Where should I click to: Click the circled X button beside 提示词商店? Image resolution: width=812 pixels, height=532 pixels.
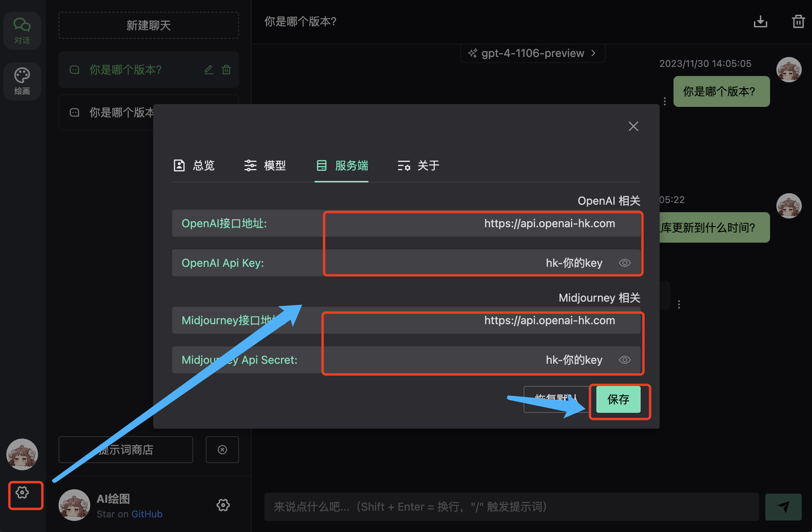(x=222, y=450)
